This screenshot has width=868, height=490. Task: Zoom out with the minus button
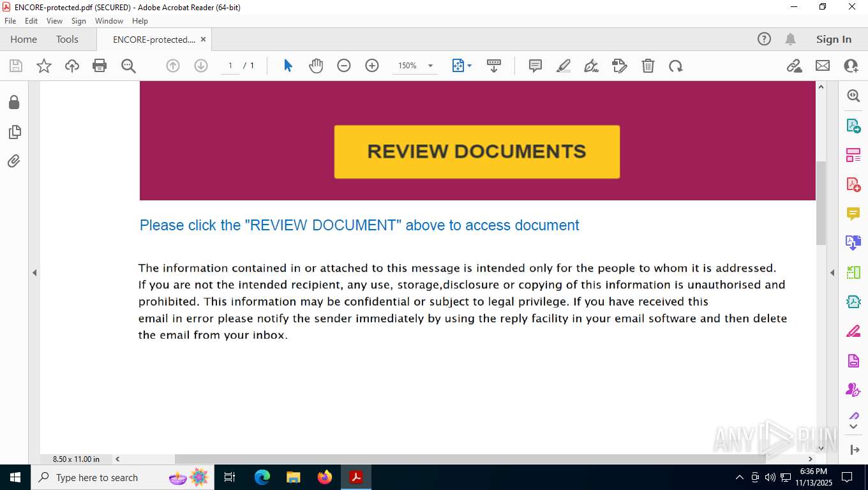pos(344,66)
